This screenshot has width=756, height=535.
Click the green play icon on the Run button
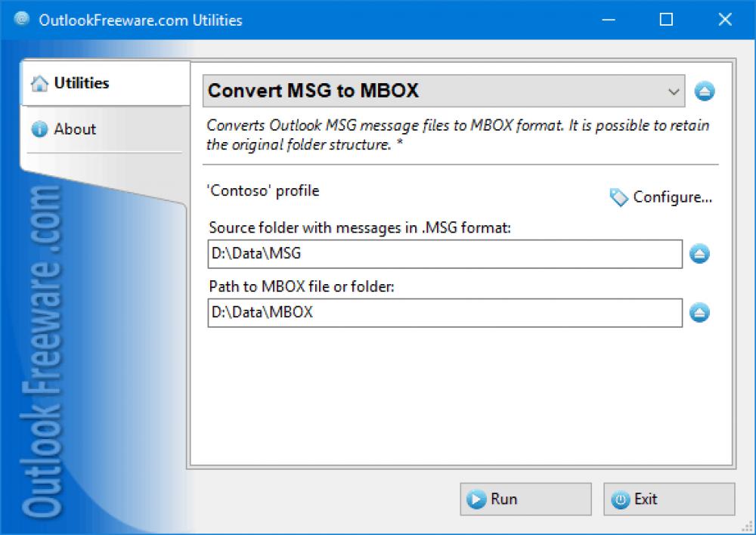476,499
